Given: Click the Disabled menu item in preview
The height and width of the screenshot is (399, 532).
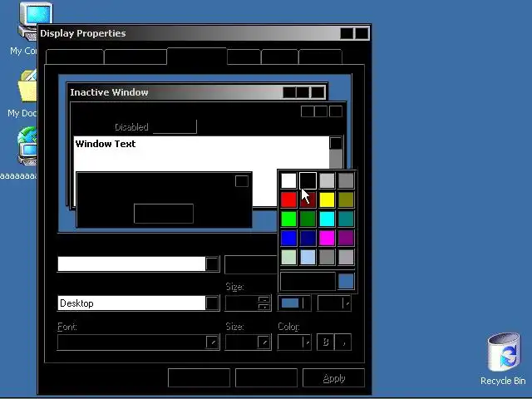Looking at the screenshot, I should click(131, 127).
